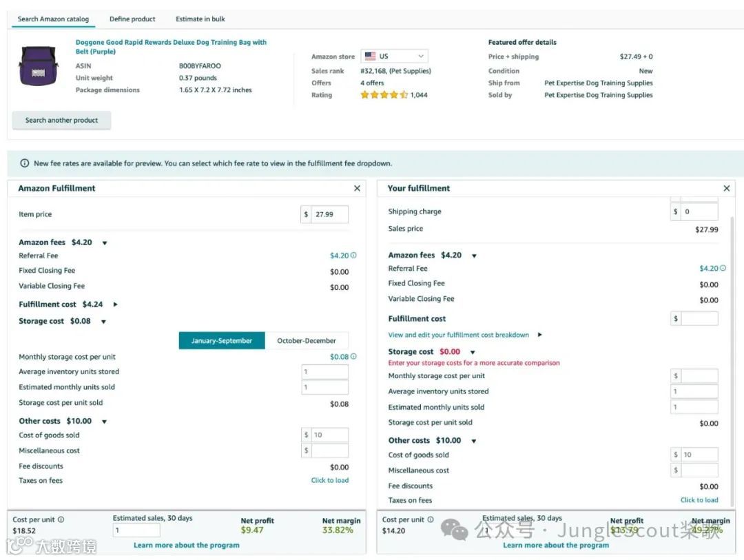The image size is (744, 560).
Task: Switch to Search Amazon catalog tab
Action: 53,19
